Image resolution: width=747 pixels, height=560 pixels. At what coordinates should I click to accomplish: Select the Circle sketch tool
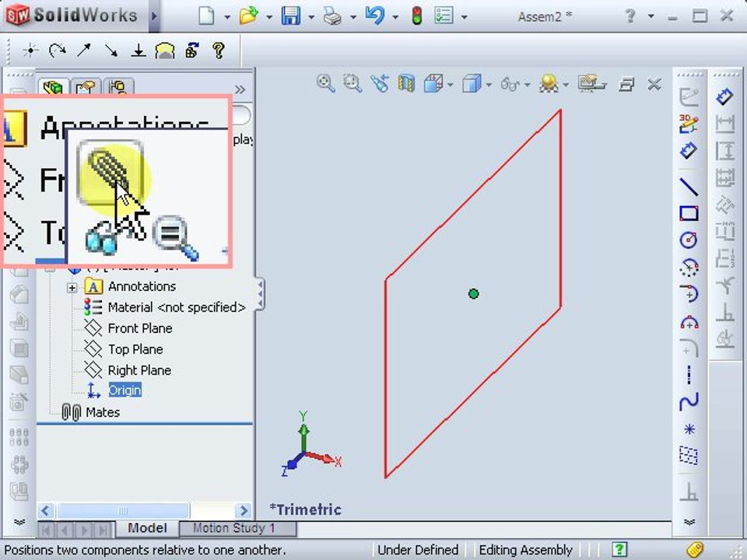pos(689,240)
